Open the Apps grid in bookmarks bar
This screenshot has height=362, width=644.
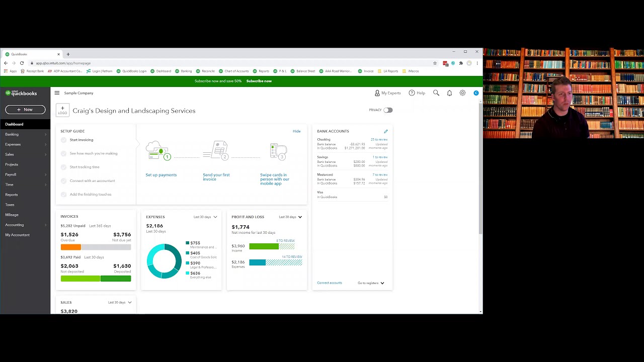click(x=10, y=71)
